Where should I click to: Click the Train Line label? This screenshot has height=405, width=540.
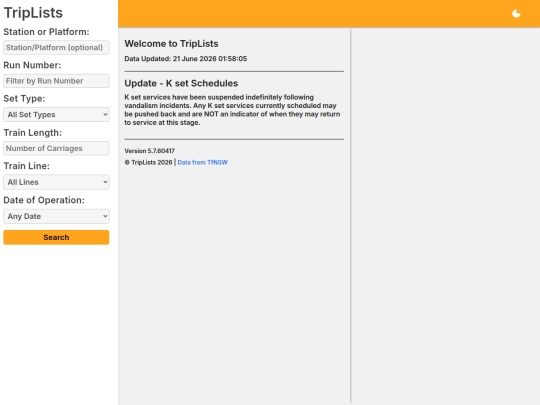click(27, 166)
